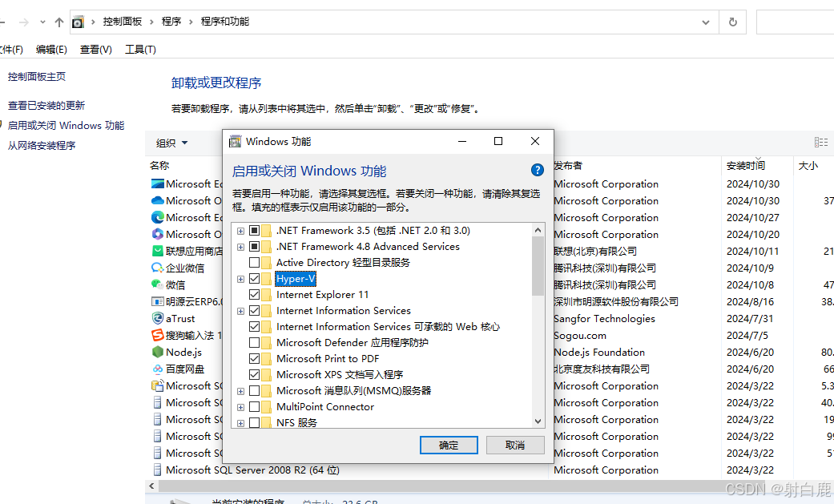834x504 pixels.
Task: Sort by 发布者 column header
Action: [568, 166]
